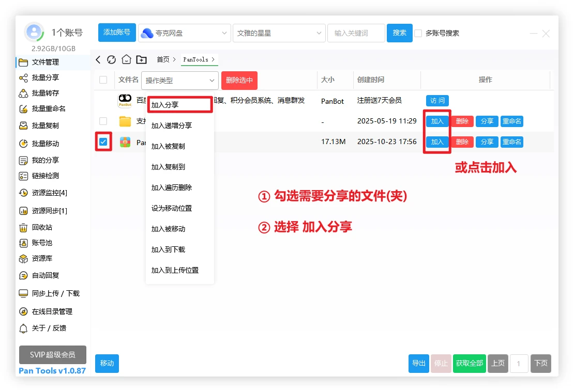Image resolution: width=574 pixels, height=392 pixels.
Task: Create new folder with the plus folder icon
Action: point(141,59)
